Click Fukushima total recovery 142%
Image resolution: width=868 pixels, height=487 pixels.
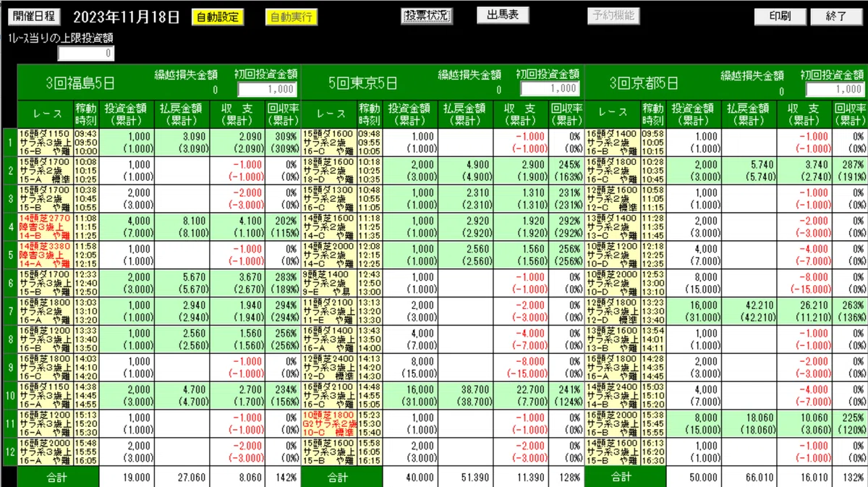(x=288, y=478)
